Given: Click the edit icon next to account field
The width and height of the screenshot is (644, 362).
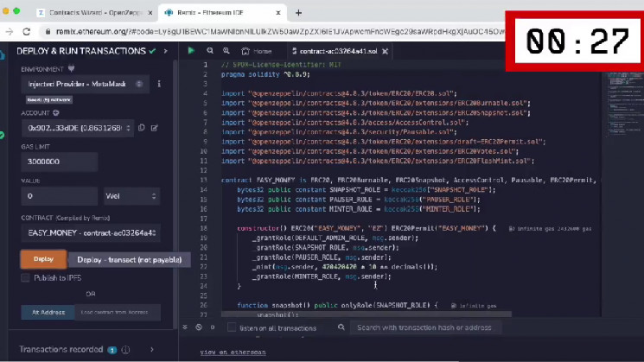Looking at the screenshot, I should [x=155, y=128].
